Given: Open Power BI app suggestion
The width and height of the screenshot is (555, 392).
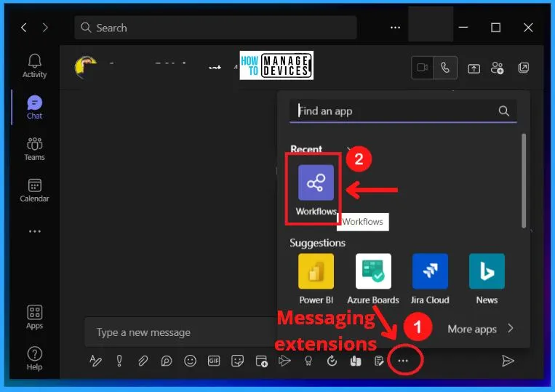Looking at the screenshot, I should click(316, 279).
